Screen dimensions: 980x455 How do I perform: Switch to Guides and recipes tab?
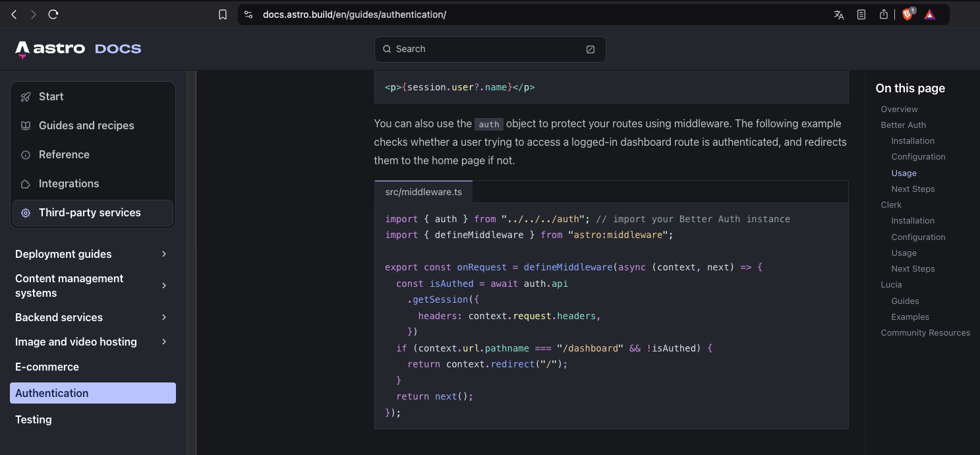(x=86, y=125)
